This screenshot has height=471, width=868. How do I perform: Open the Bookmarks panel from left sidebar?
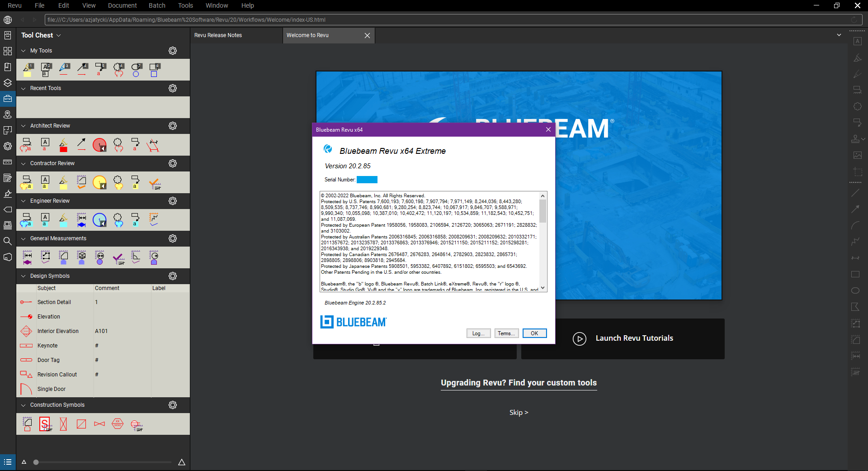[x=8, y=67]
